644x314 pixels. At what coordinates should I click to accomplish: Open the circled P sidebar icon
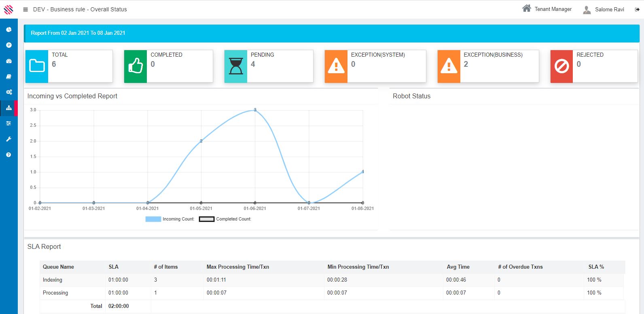click(8, 45)
